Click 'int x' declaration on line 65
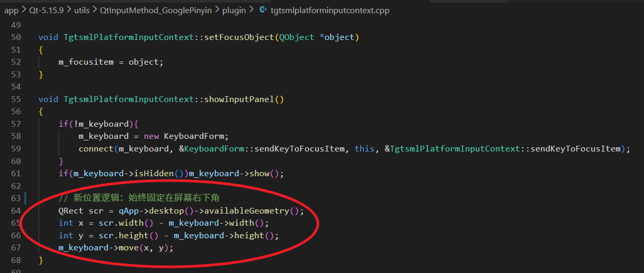This screenshot has height=273, width=644. [71, 223]
